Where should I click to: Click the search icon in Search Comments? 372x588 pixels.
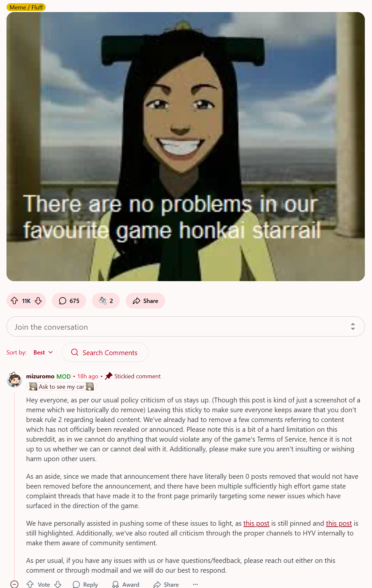click(75, 352)
